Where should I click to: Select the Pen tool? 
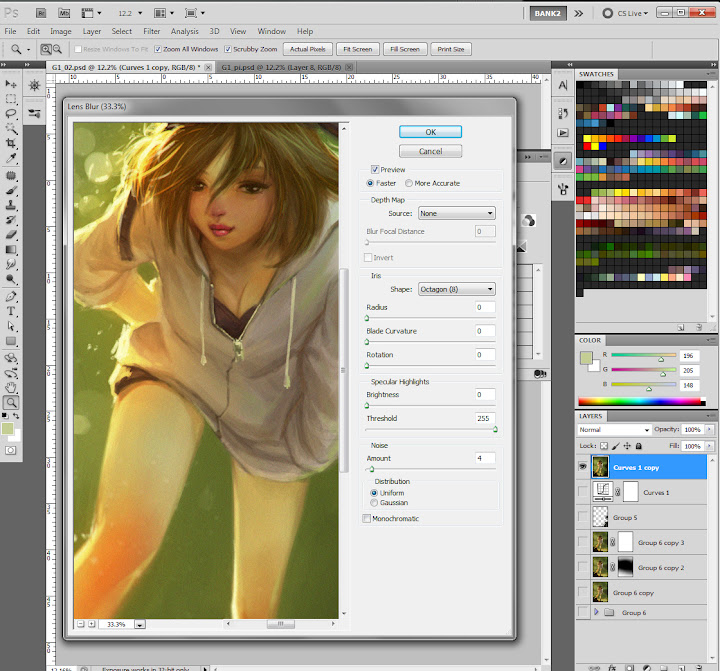(x=11, y=296)
